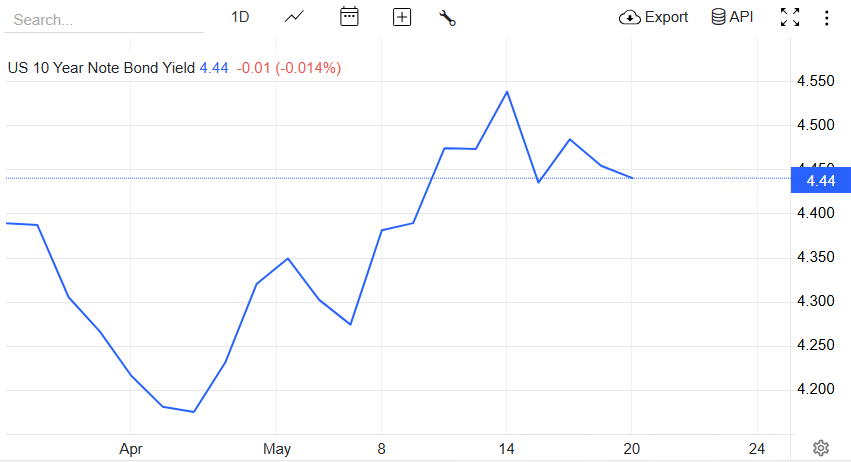Screen dimensions: 851x462
Task: Open the wrench tools menu
Action: click(447, 17)
